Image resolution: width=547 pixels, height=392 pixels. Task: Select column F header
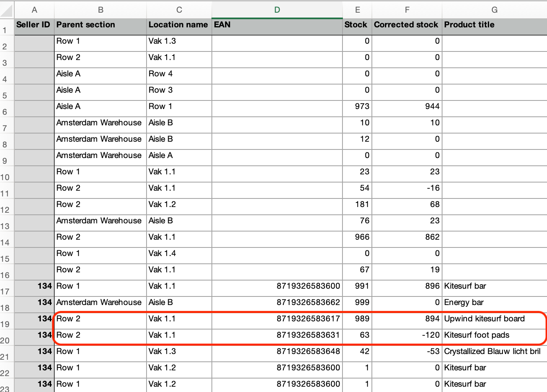[407, 9]
